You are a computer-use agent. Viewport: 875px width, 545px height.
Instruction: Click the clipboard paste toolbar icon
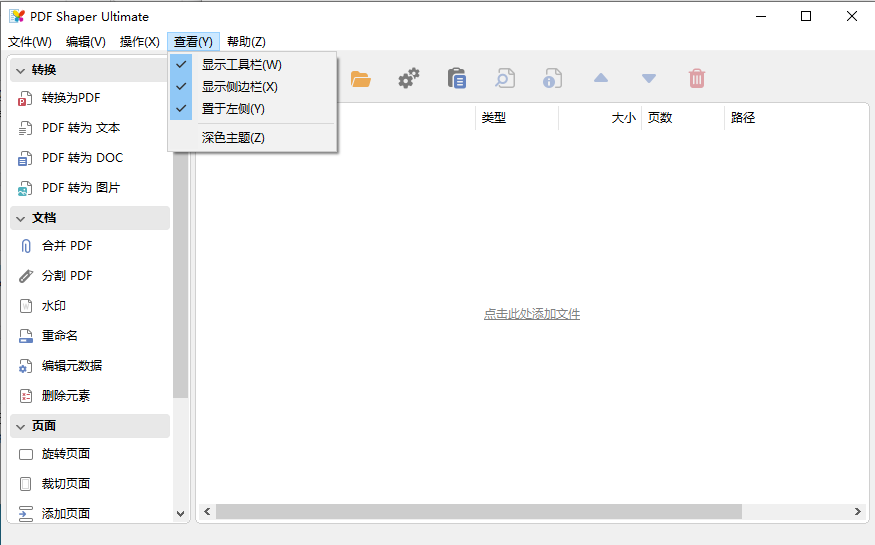pyautogui.click(x=456, y=78)
